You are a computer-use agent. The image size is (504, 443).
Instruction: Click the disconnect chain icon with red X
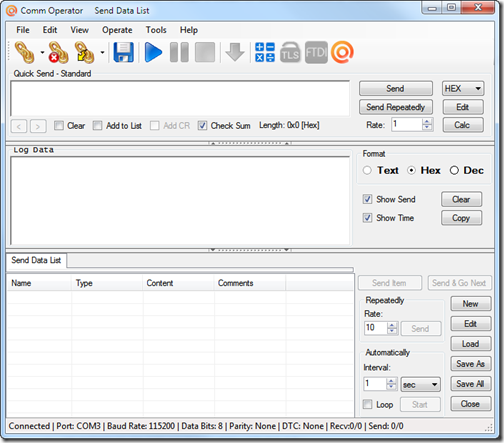[59, 52]
